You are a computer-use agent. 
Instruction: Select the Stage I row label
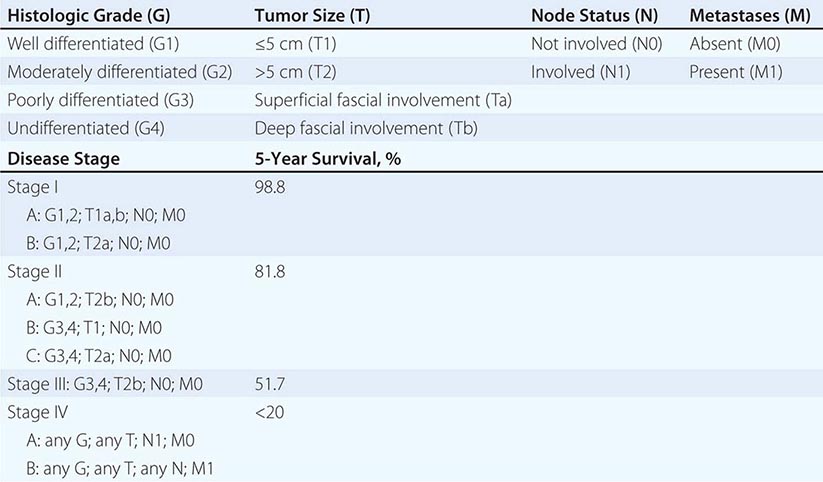[32, 186]
